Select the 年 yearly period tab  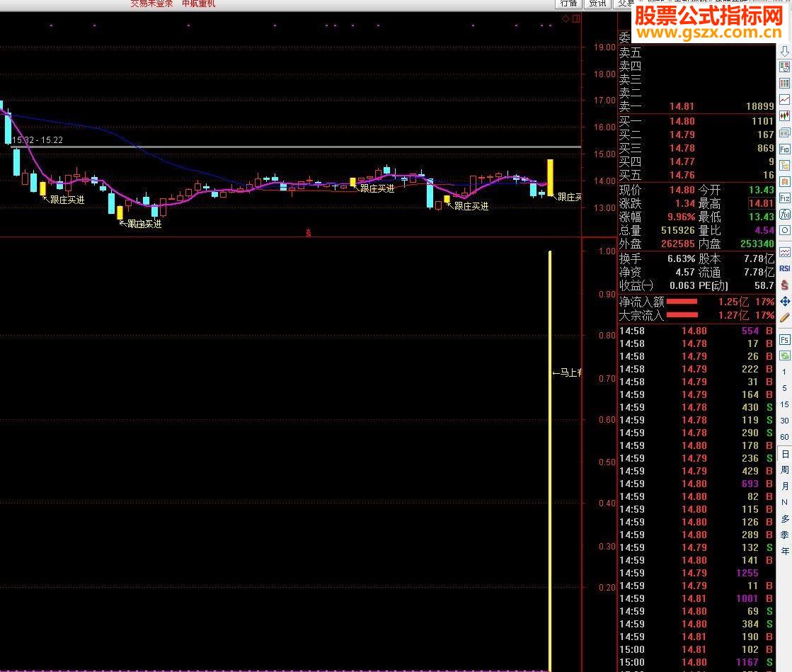pos(784,551)
